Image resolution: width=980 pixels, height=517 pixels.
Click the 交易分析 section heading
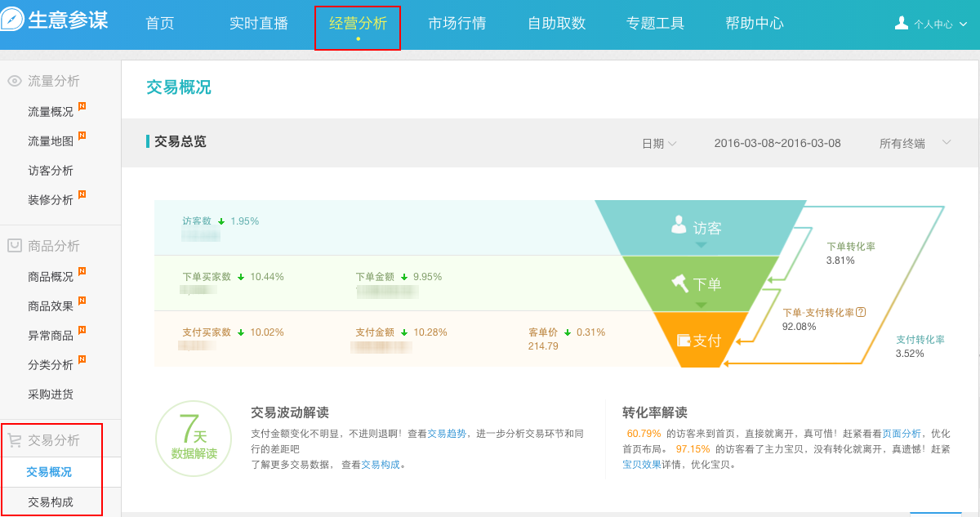click(54, 440)
